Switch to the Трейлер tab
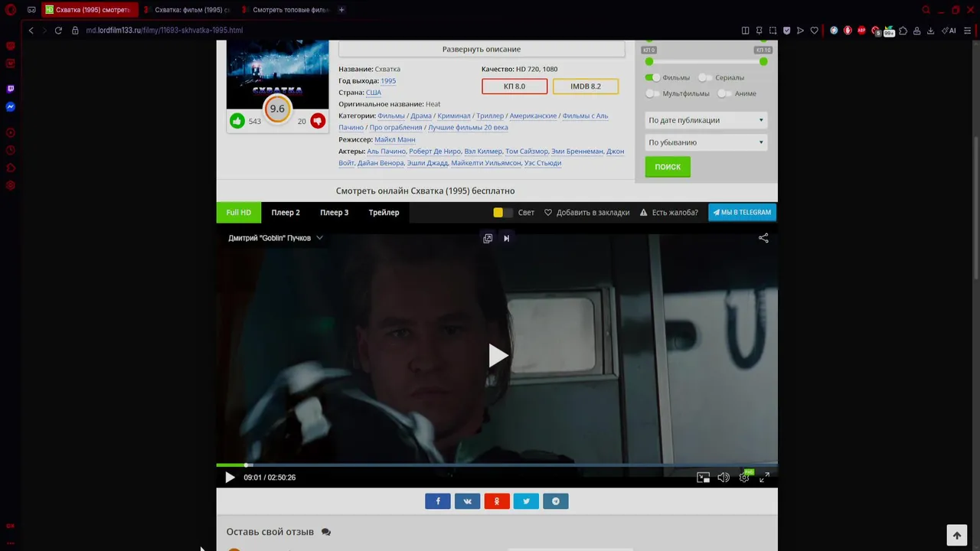980x551 pixels. (x=384, y=213)
